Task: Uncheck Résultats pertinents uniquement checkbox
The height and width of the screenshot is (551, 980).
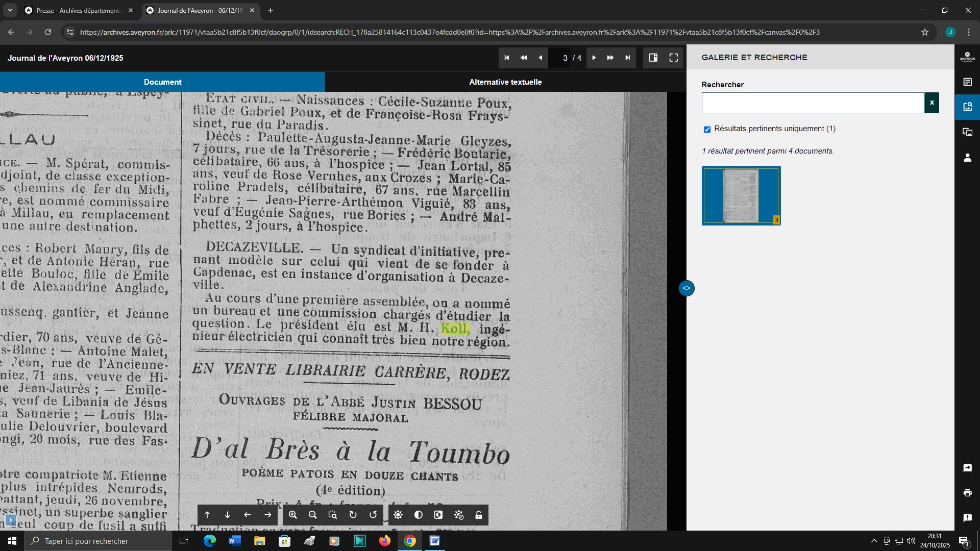Action: 707,130
